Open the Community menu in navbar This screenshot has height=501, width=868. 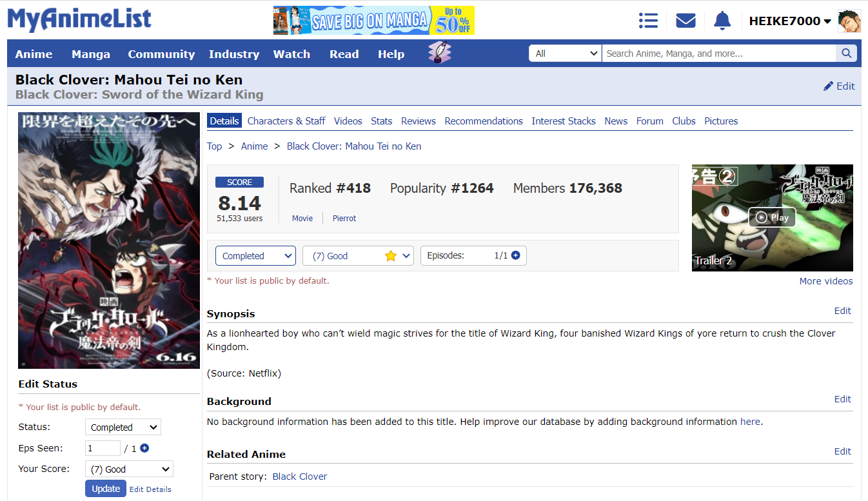pyautogui.click(x=161, y=54)
